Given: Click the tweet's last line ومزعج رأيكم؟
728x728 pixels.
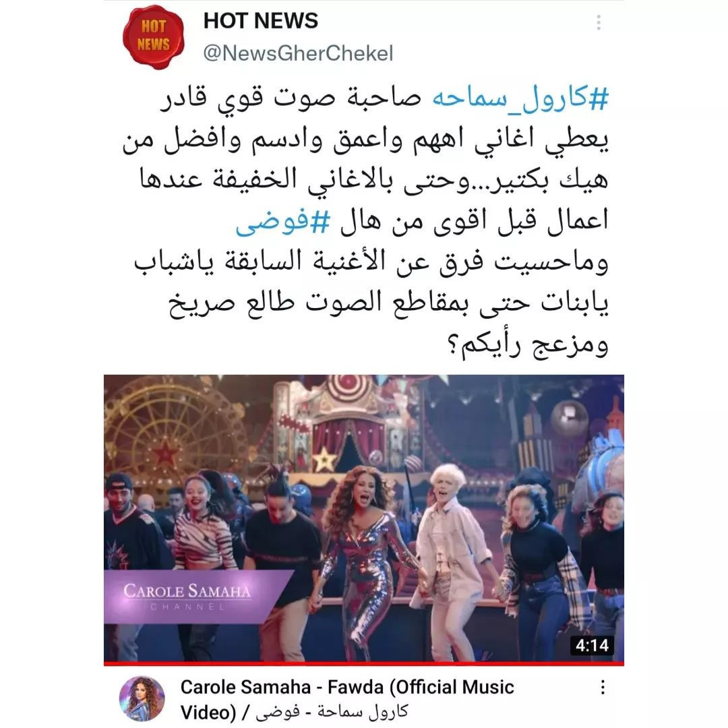Looking at the screenshot, I should 527,344.
